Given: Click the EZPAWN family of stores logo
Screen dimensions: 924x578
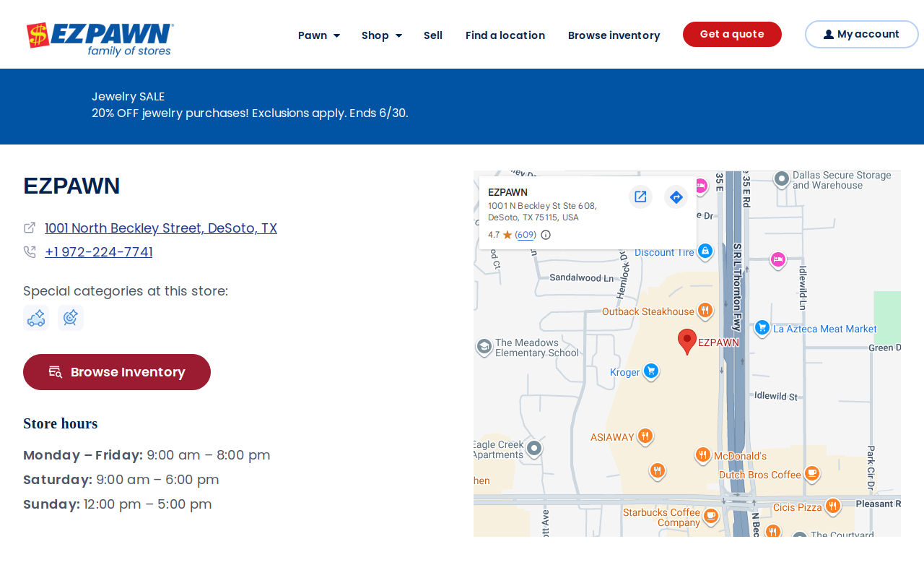Looking at the screenshot, I should point(100,39).
